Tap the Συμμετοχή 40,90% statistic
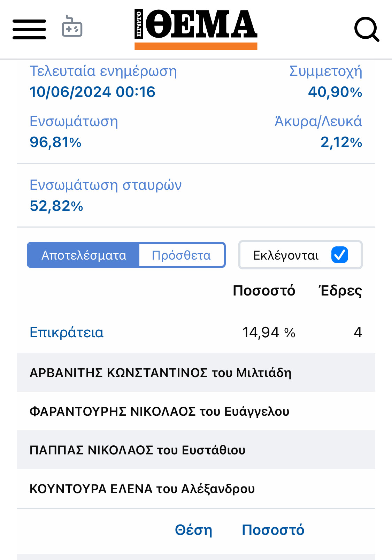Viewport: 392px width, 560px height. click(326, 82)
